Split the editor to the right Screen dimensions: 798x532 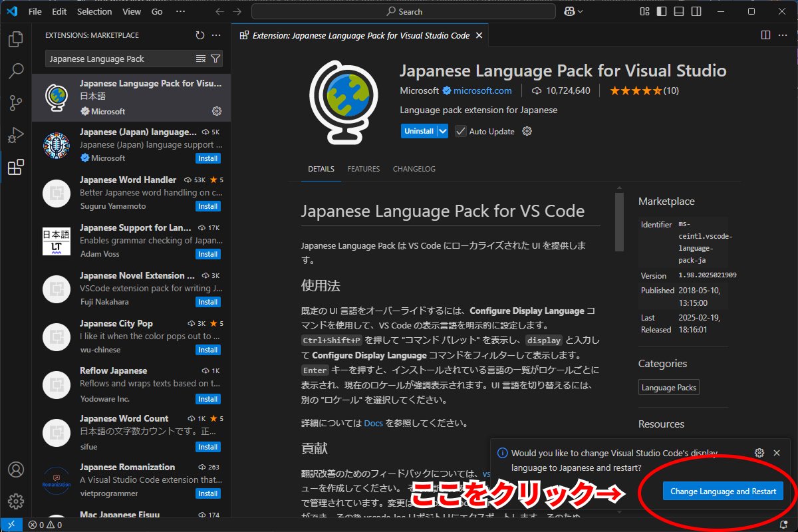[765, 35]
